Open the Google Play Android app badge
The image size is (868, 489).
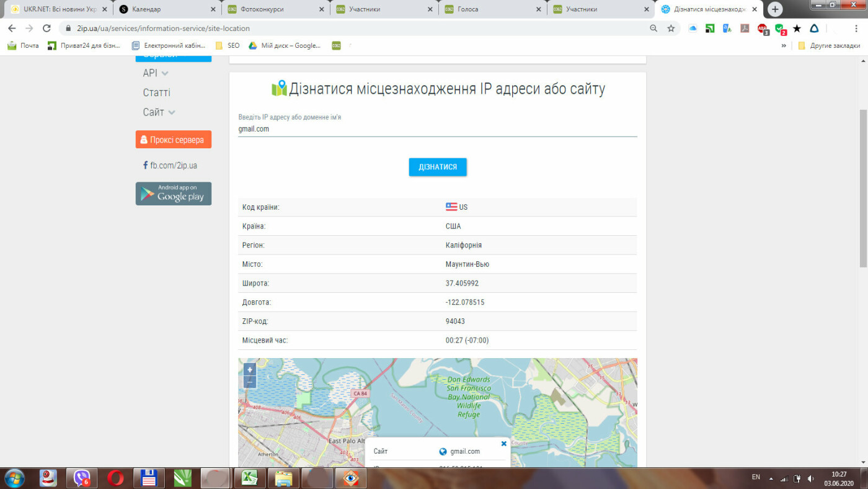click(x=174, y=194)
